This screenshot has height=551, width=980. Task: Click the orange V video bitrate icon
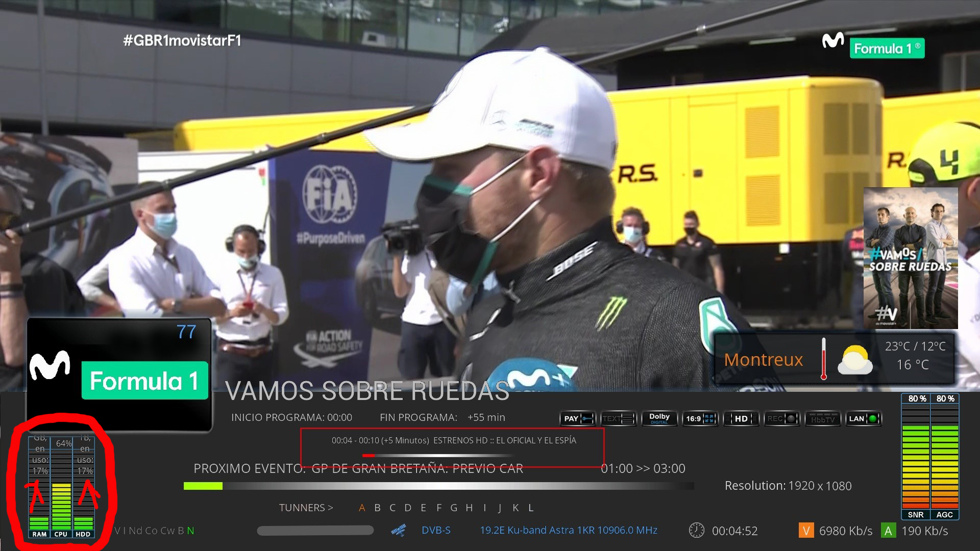806,531
